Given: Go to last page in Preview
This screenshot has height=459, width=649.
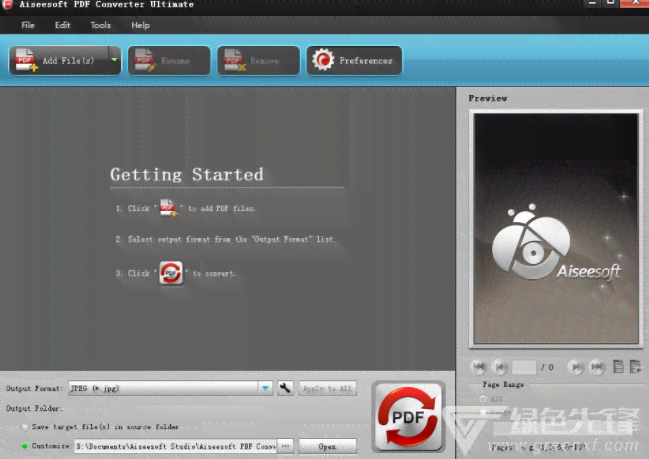Looking at the screenshot, I should (x=597, y=367).
